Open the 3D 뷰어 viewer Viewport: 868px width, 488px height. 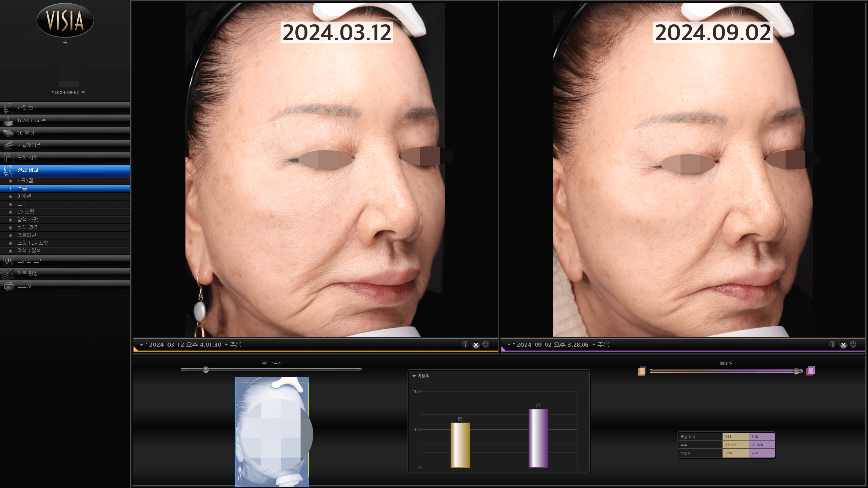[x=65, y=133]
